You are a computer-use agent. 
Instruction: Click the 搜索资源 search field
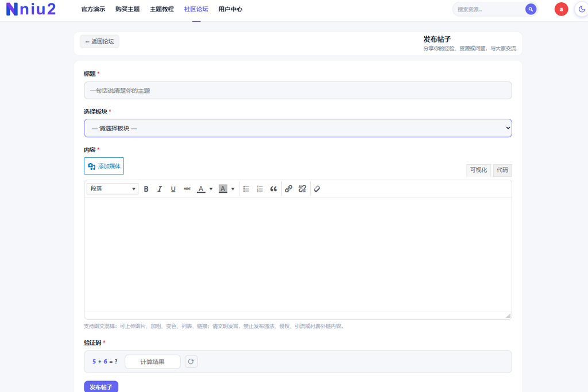pos(489,9)
